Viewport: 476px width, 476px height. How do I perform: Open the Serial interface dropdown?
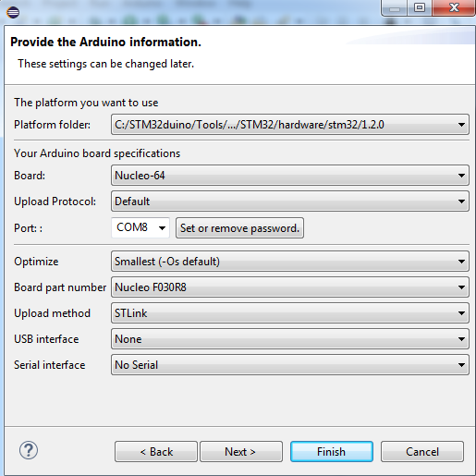coord(290,365)
